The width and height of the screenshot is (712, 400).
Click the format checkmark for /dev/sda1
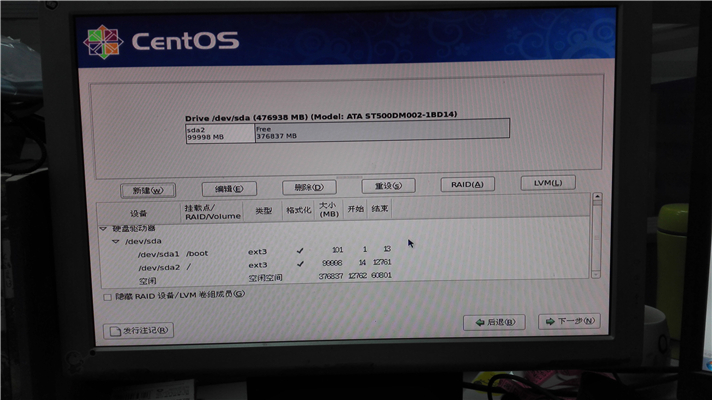300,250
